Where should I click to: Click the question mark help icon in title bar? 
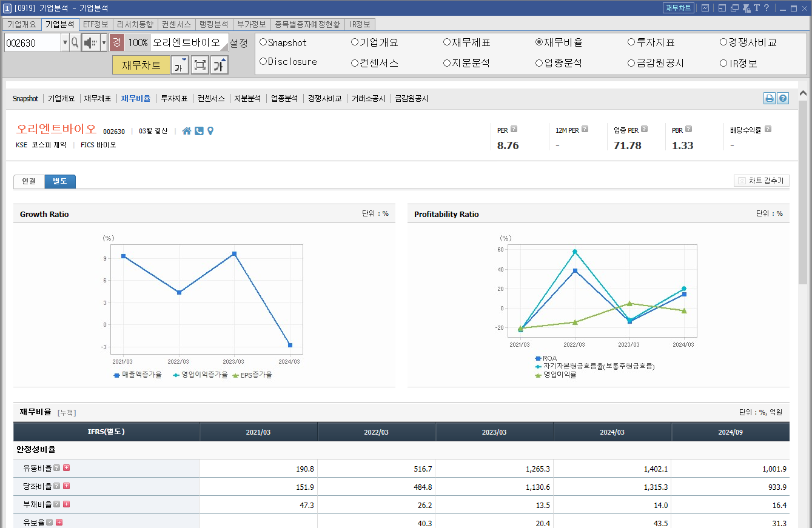point(767,8)
